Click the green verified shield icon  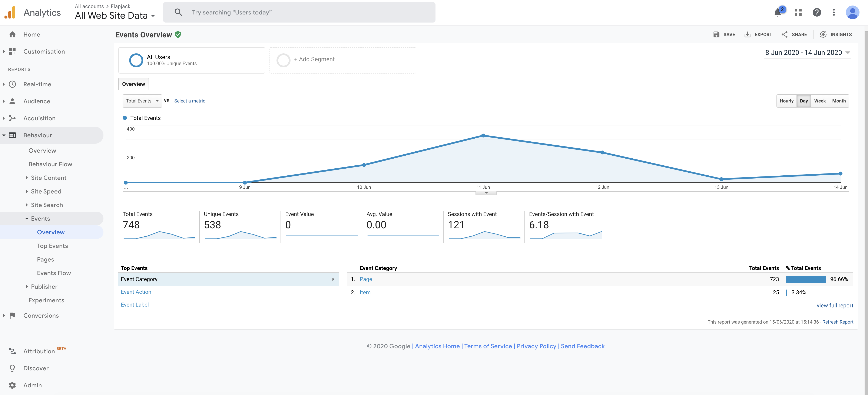pyautogui.click(x=178, y=34)
